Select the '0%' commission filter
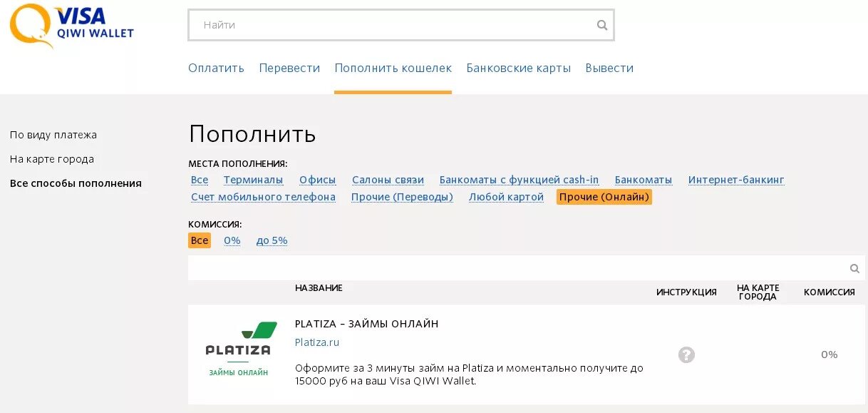Viewport: 868px width, 413px height. [232, 240]
